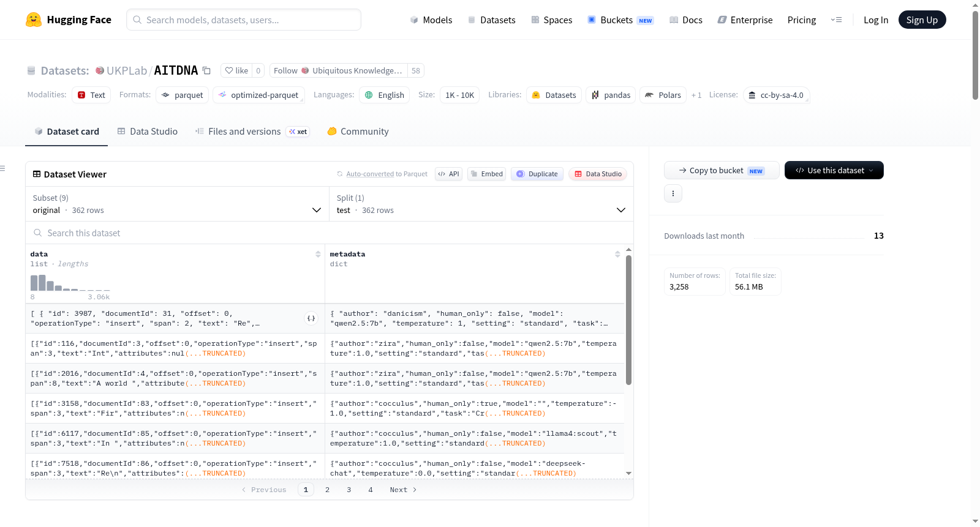This screenshot has width=980, height=527.
Task: Click Next page
Action: point(403,490)
